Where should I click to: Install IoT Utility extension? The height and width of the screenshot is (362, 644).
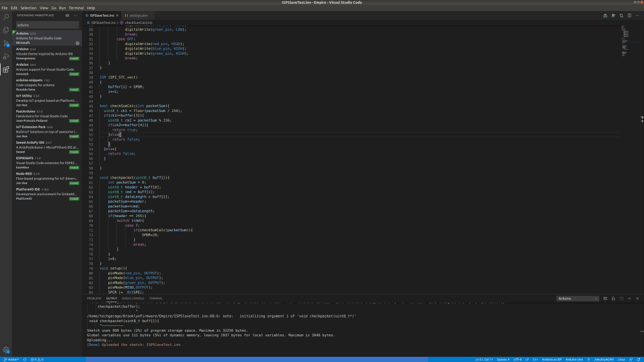pyautogui.click(x=74, y=105)
